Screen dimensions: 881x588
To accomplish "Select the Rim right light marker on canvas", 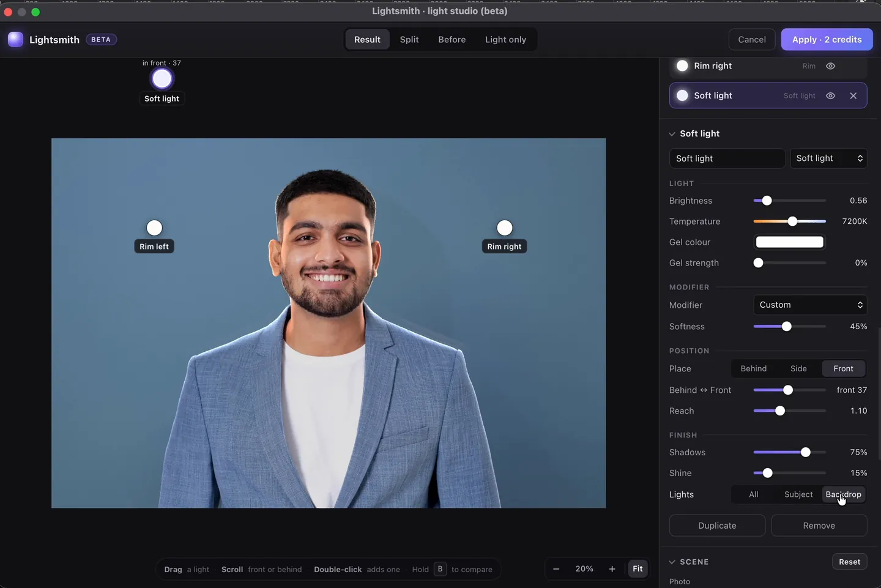I will (x=505, y=228).
